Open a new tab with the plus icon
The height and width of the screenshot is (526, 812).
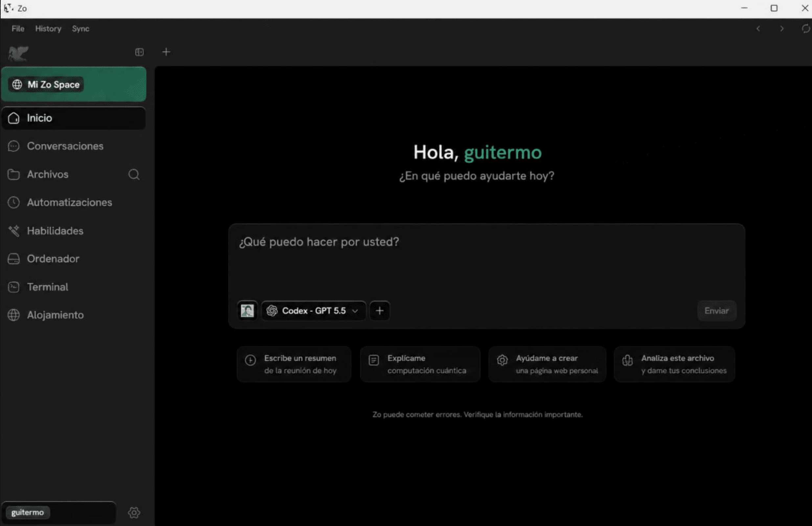click(x=166, y=52)
